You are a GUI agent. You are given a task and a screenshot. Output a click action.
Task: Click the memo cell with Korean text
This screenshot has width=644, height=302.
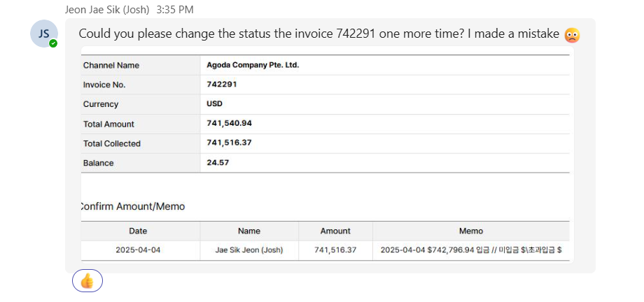pos(470,250)
